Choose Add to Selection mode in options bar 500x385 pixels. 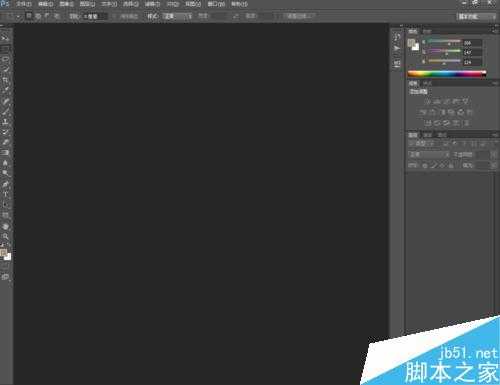pyautogui.click(x=38, y=16)
